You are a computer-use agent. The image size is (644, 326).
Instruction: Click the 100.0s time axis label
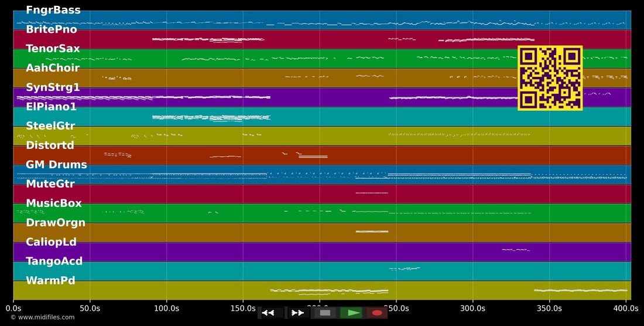click(166, 308)
